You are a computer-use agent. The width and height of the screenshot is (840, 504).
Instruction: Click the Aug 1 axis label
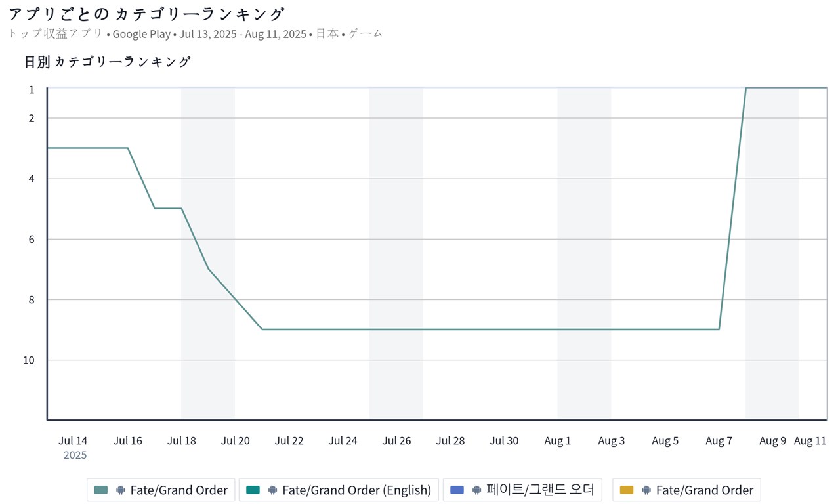(x=558, y=441)
